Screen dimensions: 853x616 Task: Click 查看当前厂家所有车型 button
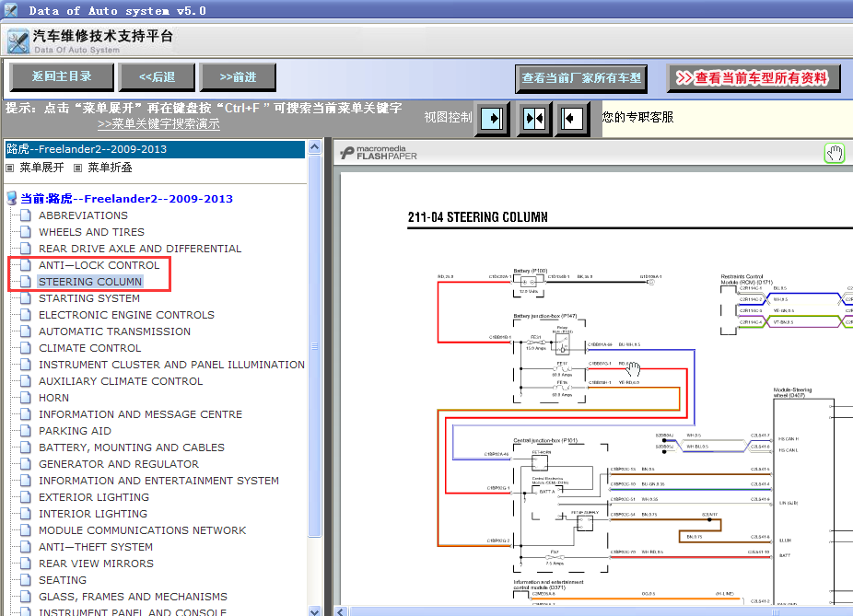click(581, 78)
